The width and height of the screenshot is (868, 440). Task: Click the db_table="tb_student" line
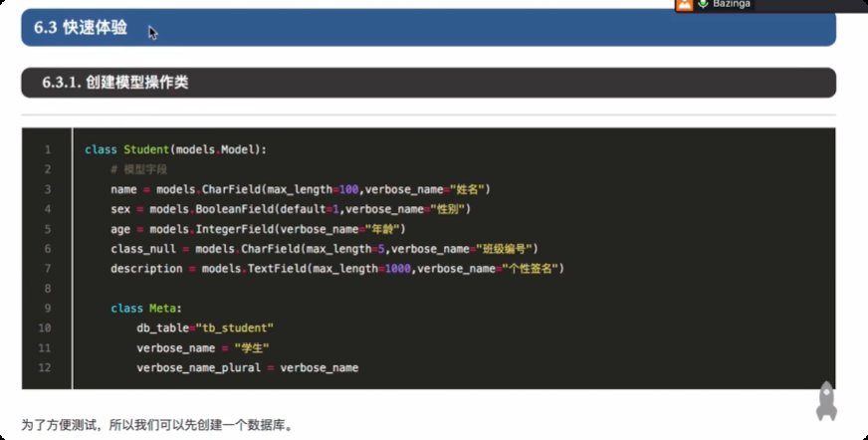click(x=205, y=329)
